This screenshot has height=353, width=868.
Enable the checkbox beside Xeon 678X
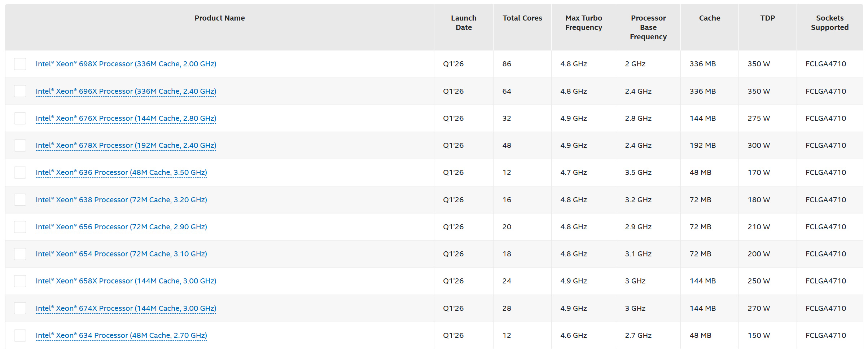pyautogui.click(x=20, y=145)
